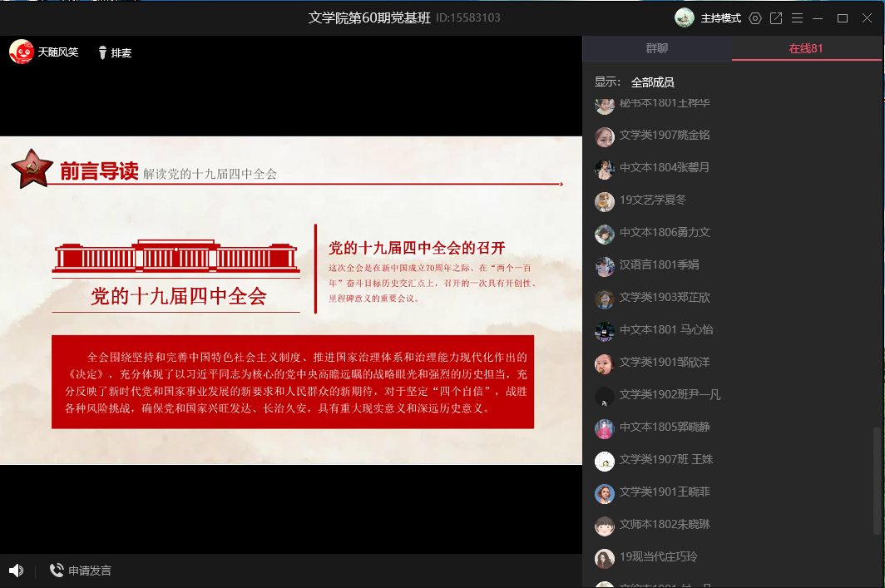Screen dimensions: 885x588
Task: Click the host avatar beside 主持模式
Action: [x=685, y=18]
